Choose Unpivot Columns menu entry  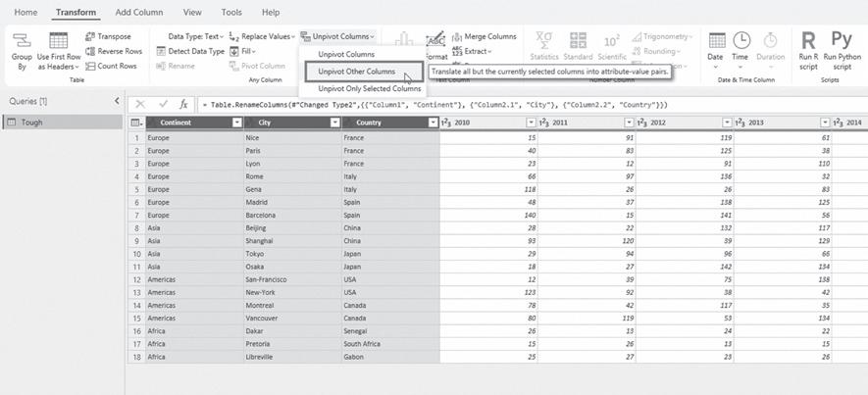point(346,54)
